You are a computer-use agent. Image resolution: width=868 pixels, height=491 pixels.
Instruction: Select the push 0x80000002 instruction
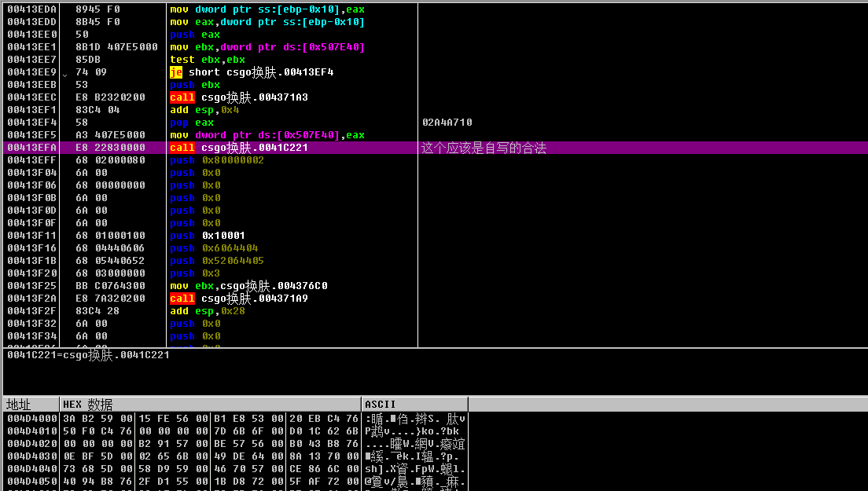coord(217,160)
